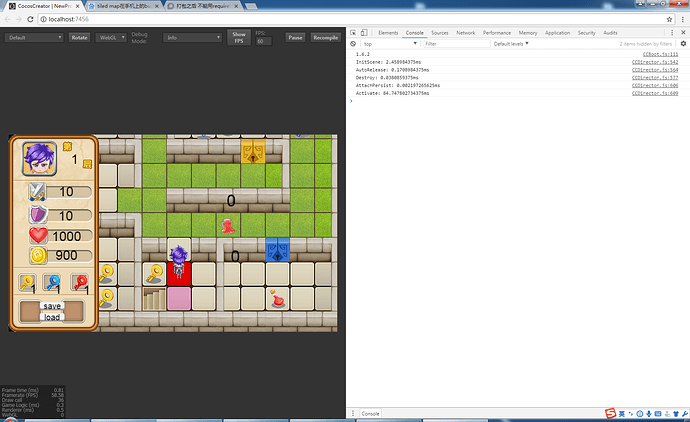Click the console Filter input

click(456, 44)
